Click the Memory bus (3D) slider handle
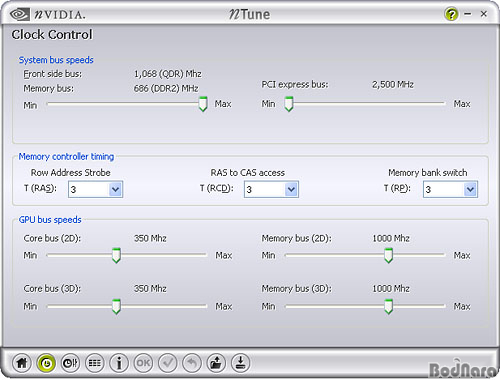500x380 pixels. point(388,307)
